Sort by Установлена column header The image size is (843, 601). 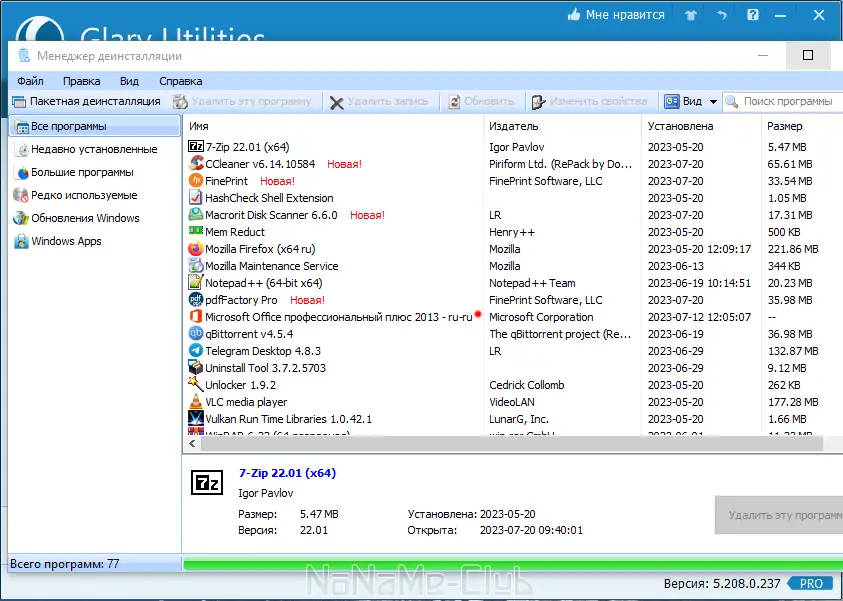pos(701,126)
